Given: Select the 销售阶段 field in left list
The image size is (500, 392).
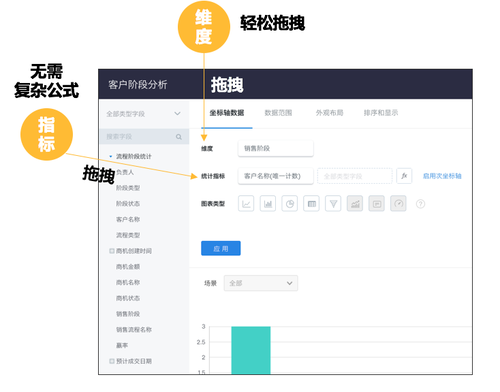Looking at the screenshot, I should [128, 314].
